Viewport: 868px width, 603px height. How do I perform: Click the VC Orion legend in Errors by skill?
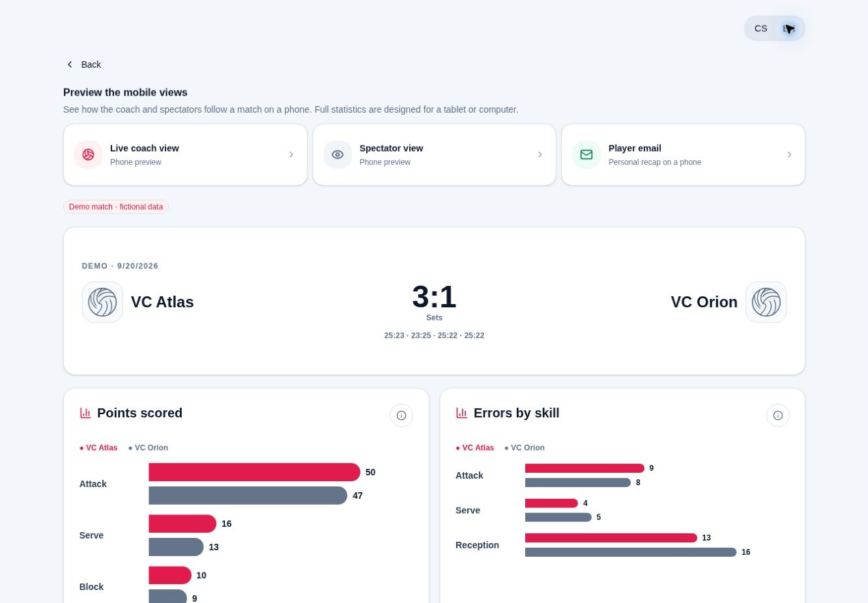point(525,448)
